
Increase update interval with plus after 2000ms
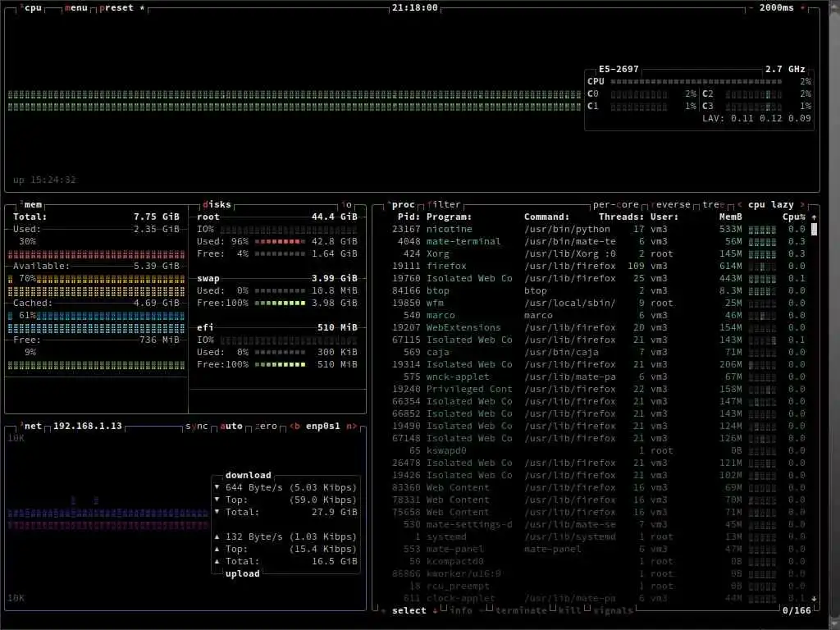(x=802, y=8)
